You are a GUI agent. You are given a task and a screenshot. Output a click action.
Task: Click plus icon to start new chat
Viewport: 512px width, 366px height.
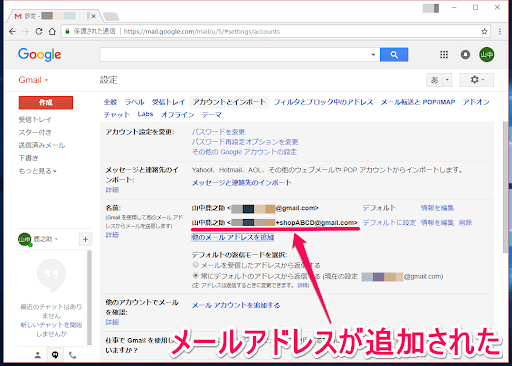click(85, 239)
